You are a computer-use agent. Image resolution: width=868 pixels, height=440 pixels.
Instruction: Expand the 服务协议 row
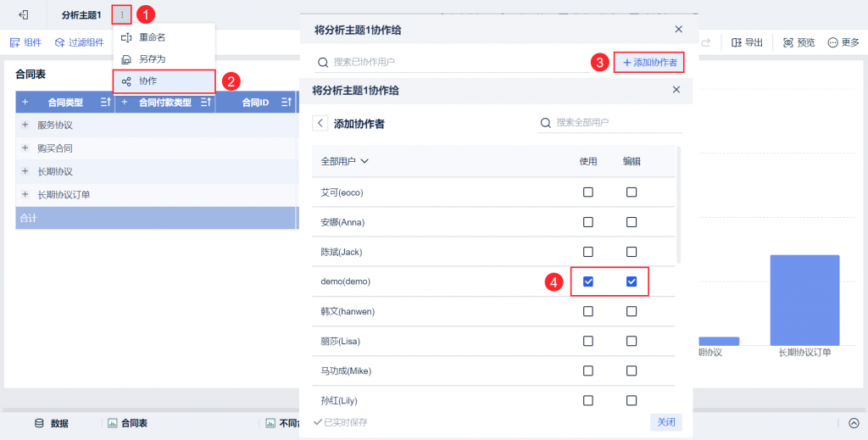25,125
